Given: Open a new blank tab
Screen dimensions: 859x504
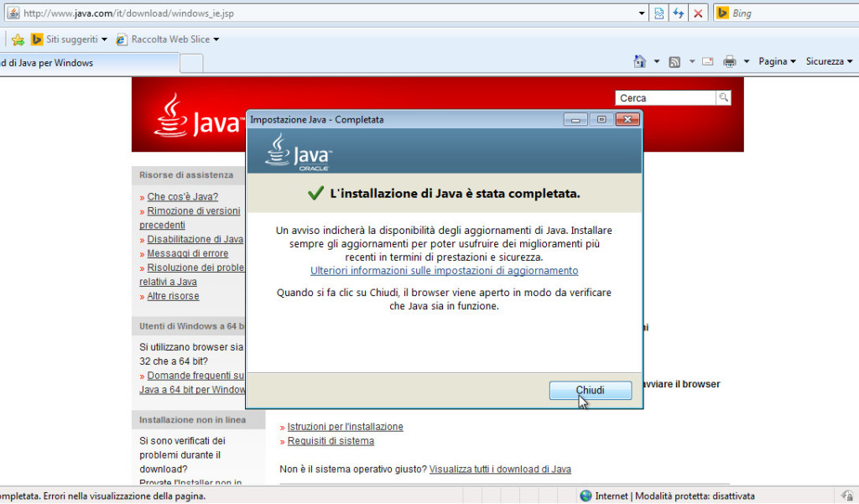Looking at the screenshot, I should point(191,64).
